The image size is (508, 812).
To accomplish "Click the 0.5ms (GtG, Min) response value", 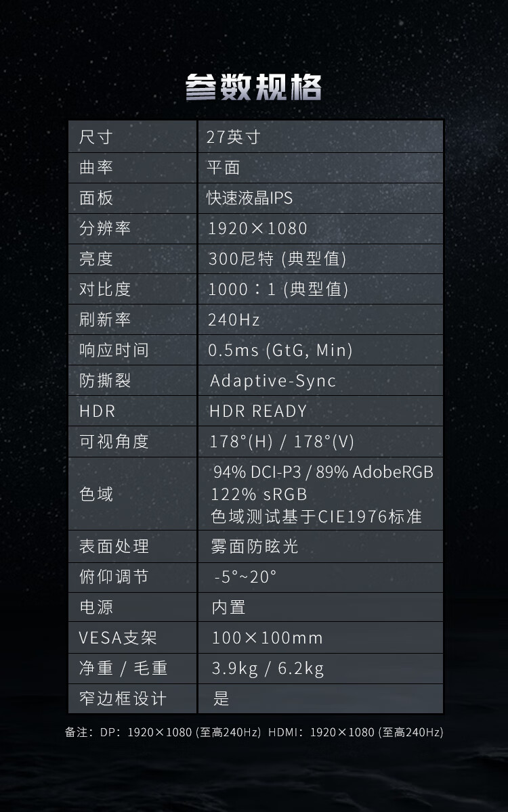I will pyautogui.click(x=280, y=351).
